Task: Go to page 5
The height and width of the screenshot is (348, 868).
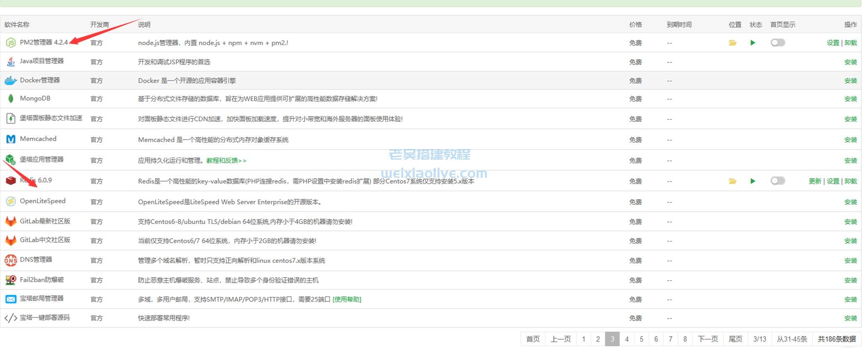Action: click(x=642, y=339)
